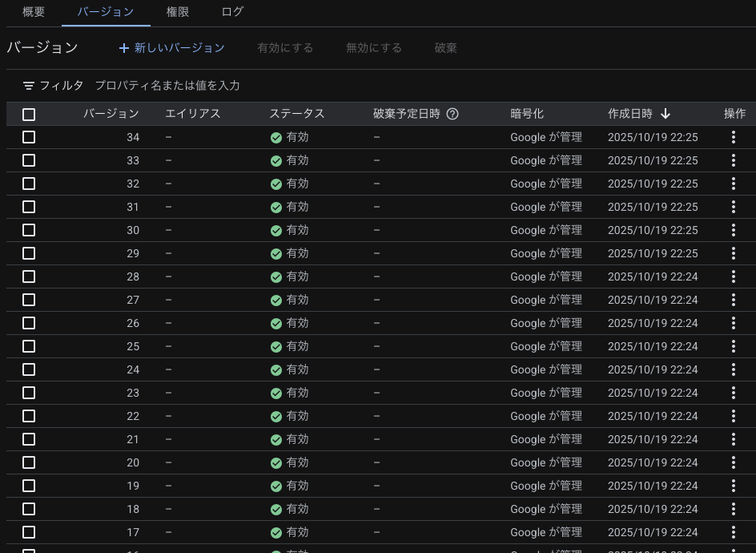The image size is (756, 553).
Task: Expand row options for version 28
Action: (x=734, y=276)
